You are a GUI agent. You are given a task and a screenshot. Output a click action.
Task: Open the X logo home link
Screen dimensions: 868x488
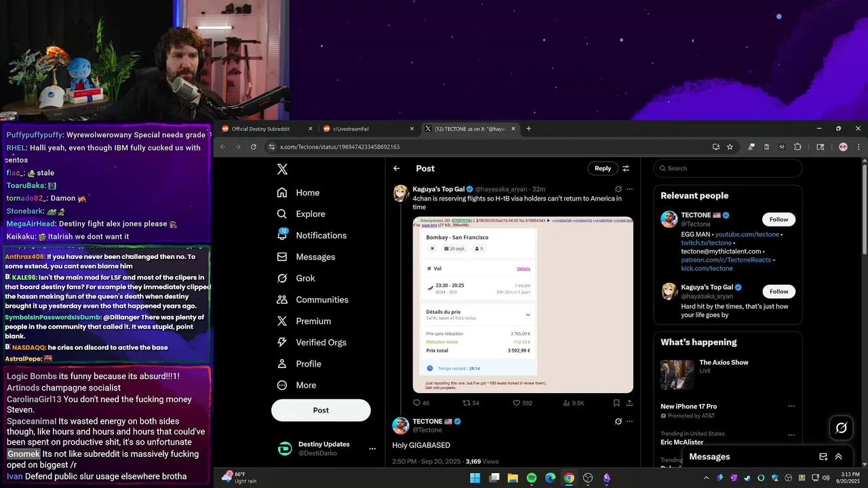tap(282, 169)
